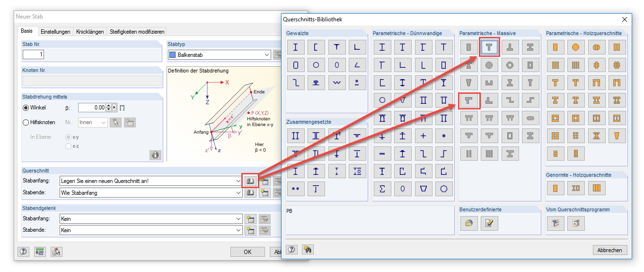Expand Stabendgelenk Stabanfang Kein dropdown
The image size is (644, 272).
click(x=238, y=219)
